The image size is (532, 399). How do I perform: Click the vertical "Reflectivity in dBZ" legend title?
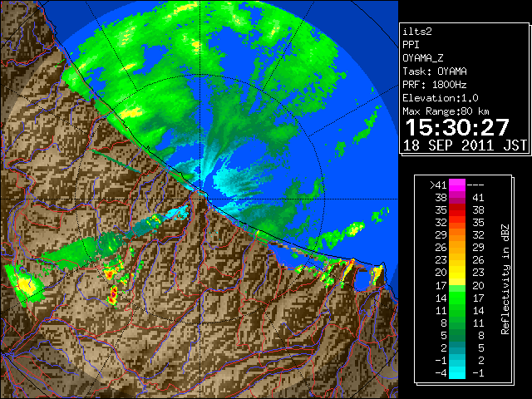[x=505, y=279]
